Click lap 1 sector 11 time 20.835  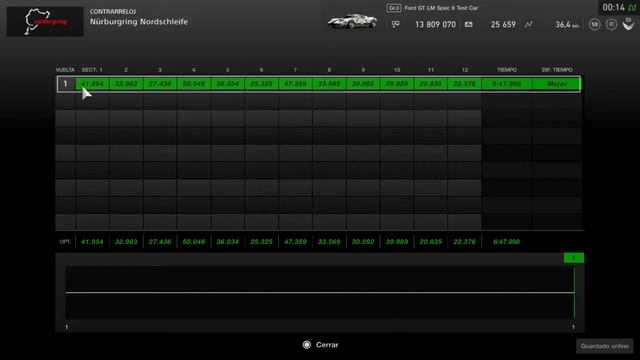pyautogui.click(x=431, y=84)
